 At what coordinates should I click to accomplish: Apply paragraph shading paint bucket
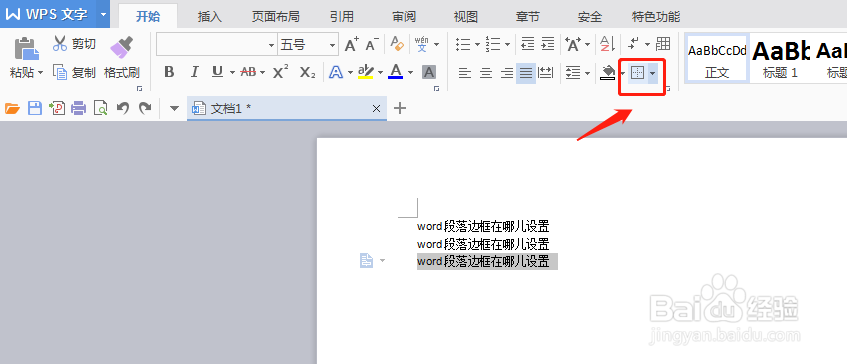pyautogui.click(x=608, y=72)
